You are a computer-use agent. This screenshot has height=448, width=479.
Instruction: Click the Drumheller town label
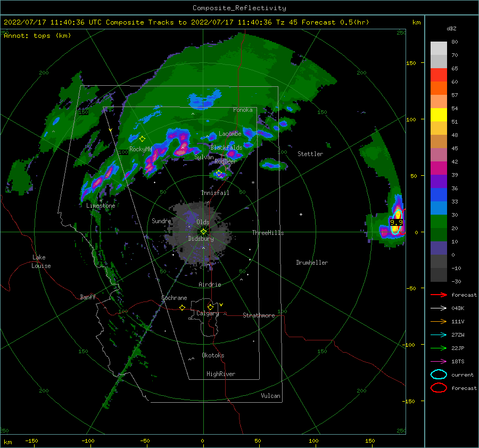coord(312,263)
